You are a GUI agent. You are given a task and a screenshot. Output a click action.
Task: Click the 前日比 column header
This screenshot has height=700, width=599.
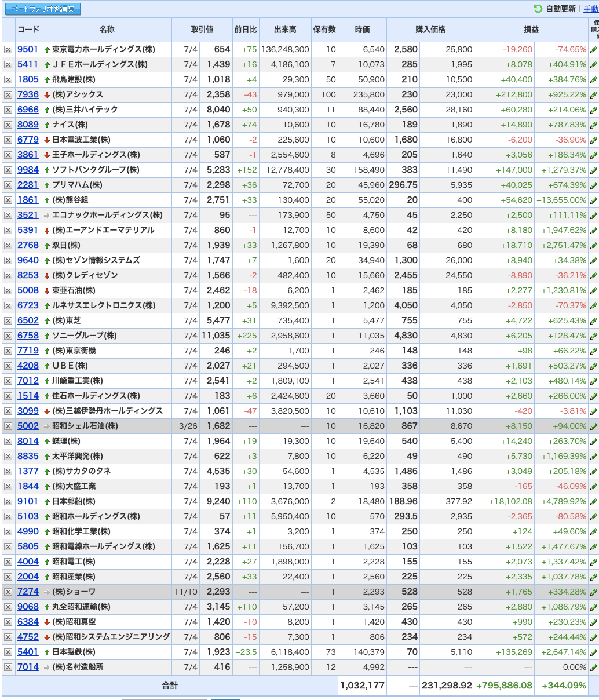[246, 30]
